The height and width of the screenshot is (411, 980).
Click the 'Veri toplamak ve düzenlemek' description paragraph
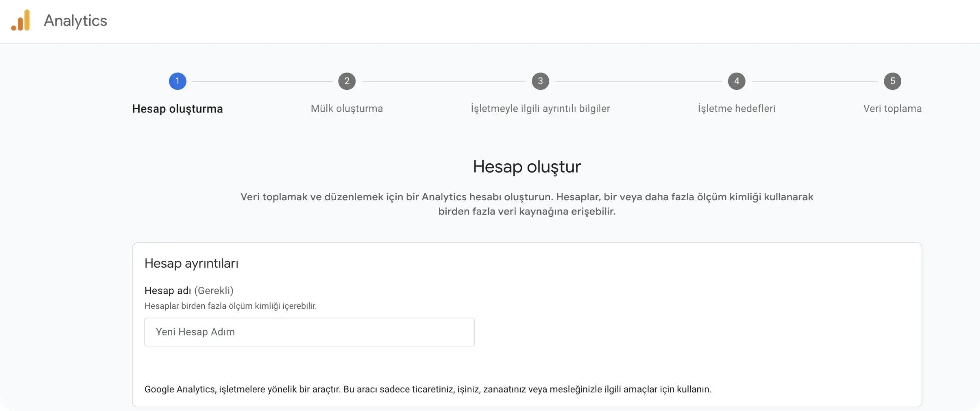[527, 204]
